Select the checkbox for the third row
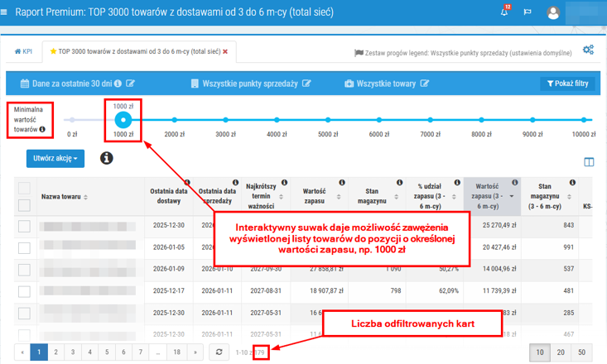 coord(24,269)
